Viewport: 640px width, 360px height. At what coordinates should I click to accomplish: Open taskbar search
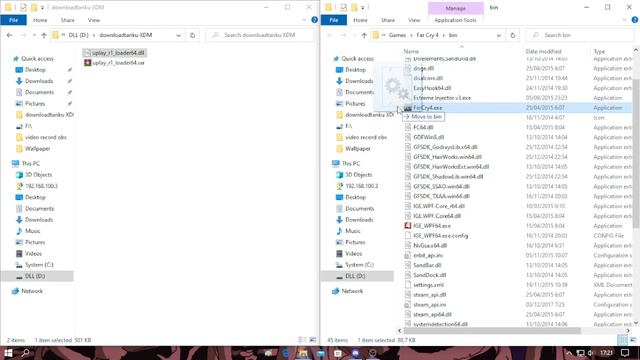tap(25, 353)
